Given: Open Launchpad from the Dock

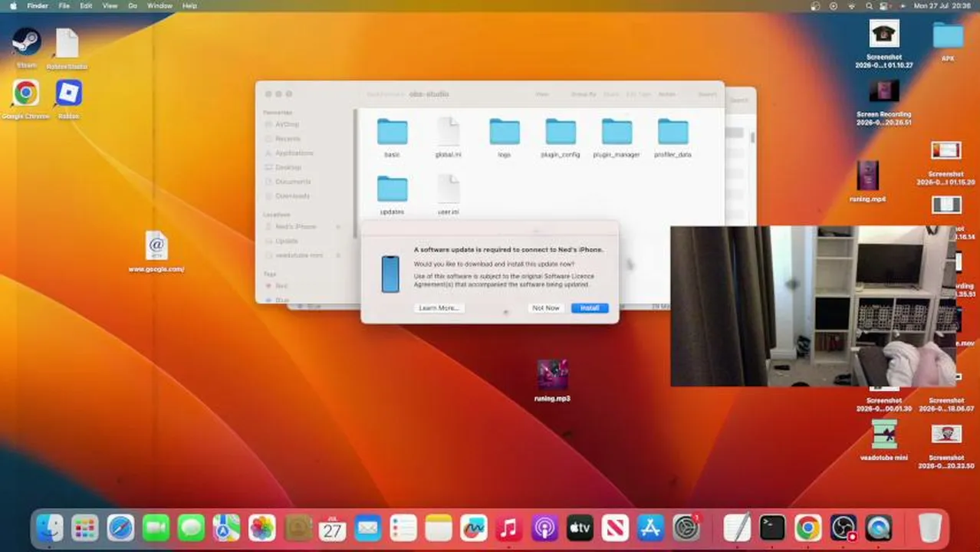Looking at the screenshot, I should click(x=85, y=527).
